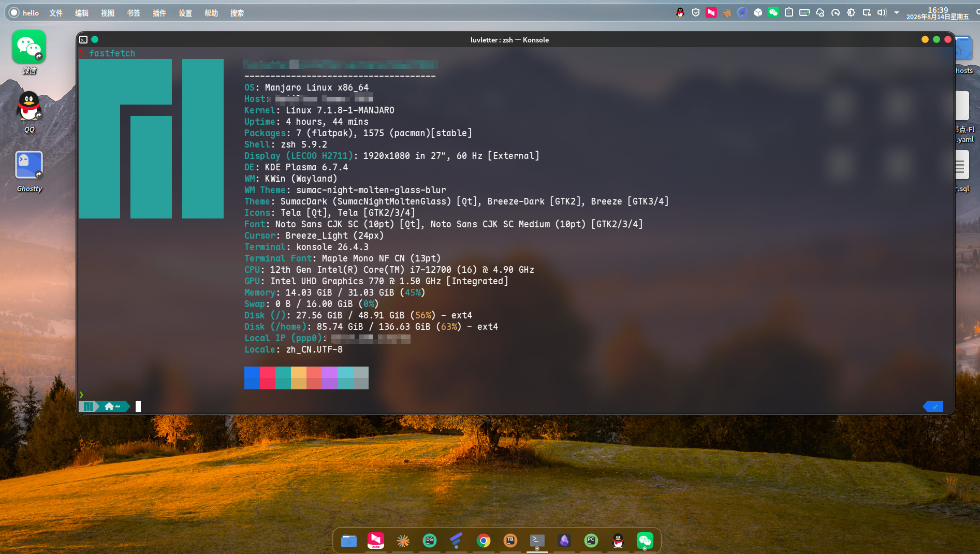The image size is (980, 554).
Task: Launch WeChat from the dock
Action: (645, 541)
